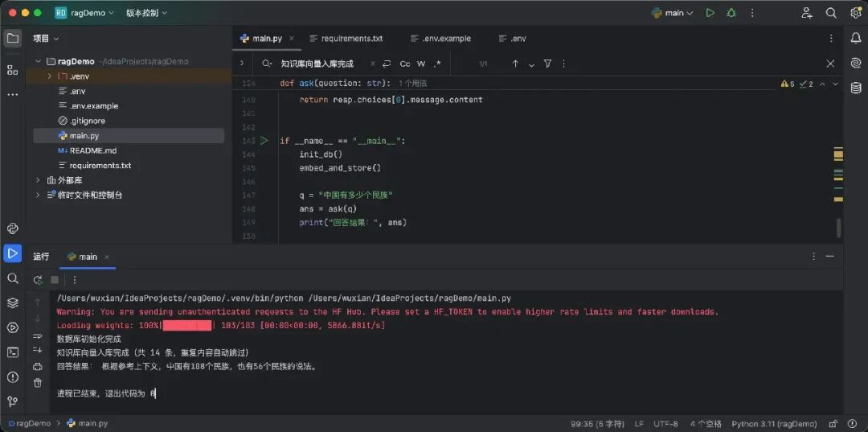Image resolution: width=868 pixels, height=432 pixels.
Task: Open the warnings inspection widget showing 5
Action: [788, 84]
